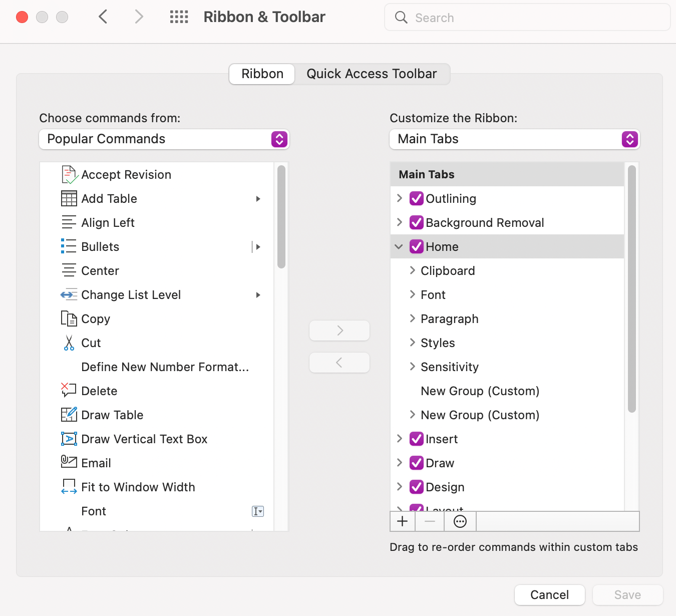Select the Styles group row
This screenshot has width=676, height=616.
(507, 343)
